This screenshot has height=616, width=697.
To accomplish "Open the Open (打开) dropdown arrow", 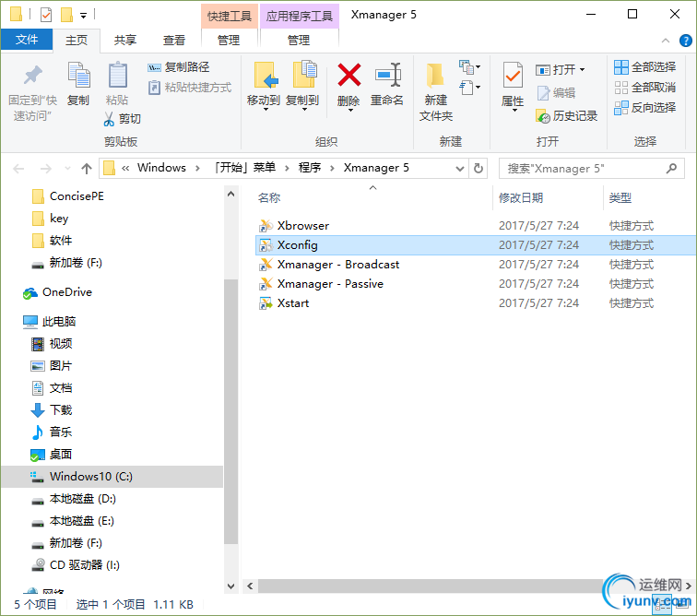I will pos(583,70).
